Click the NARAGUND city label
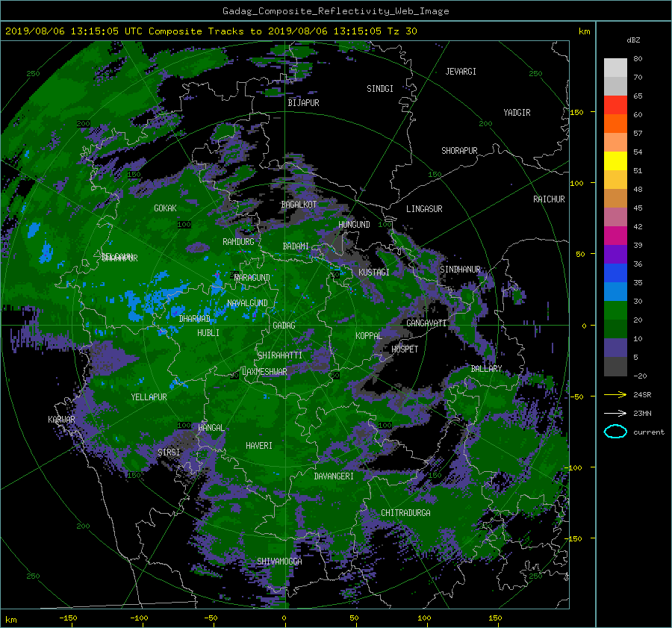This screenshot has width=672, height=628. pos(252,278)
